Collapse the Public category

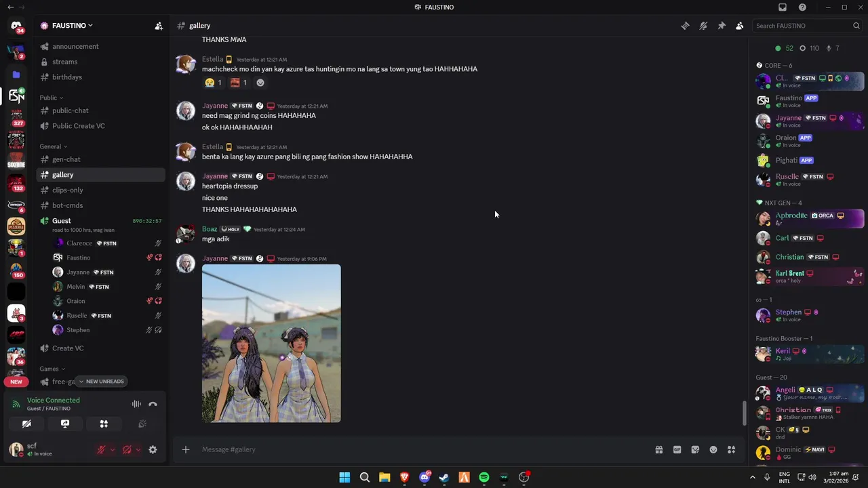pos(51,98)
